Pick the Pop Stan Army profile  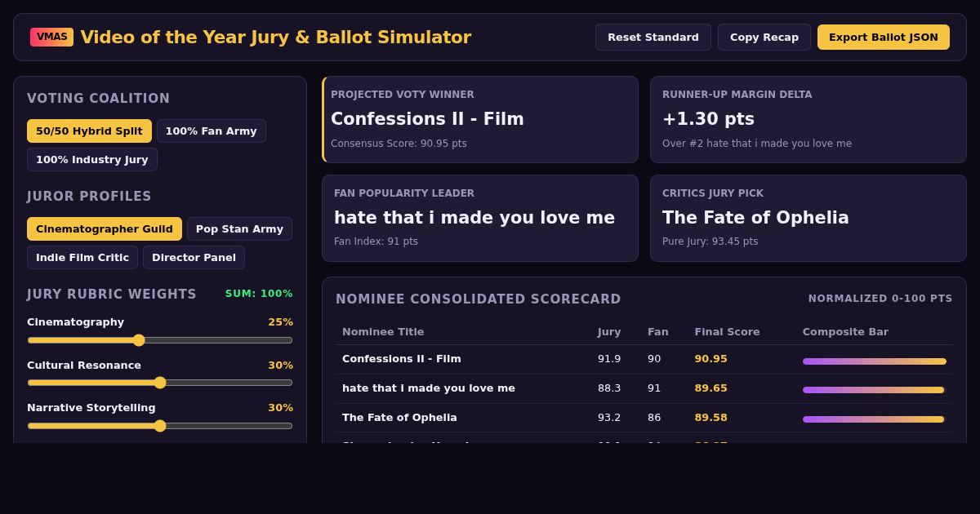point(239,228)
